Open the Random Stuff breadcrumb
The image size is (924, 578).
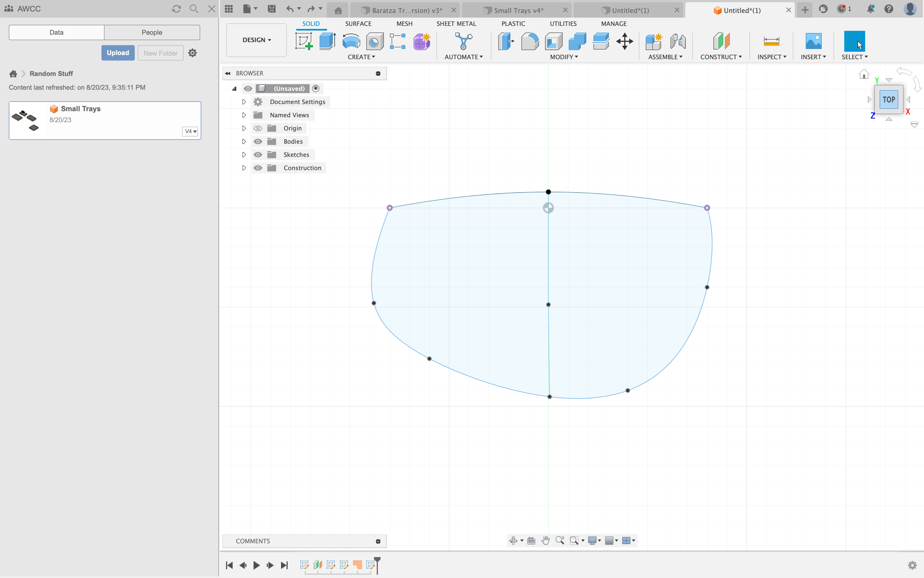coord(51,73)
